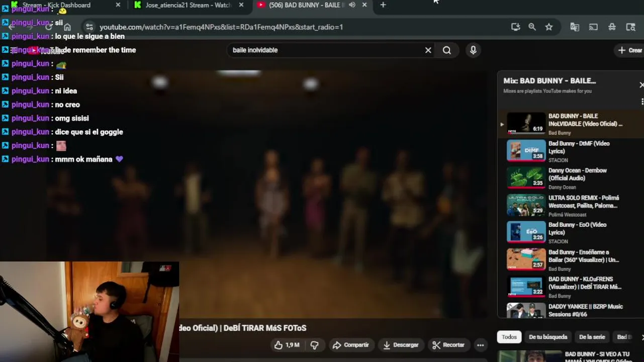Screen dimensions: 644x362
Task: Open site information icon left of URL
Action: pos(89,27)
